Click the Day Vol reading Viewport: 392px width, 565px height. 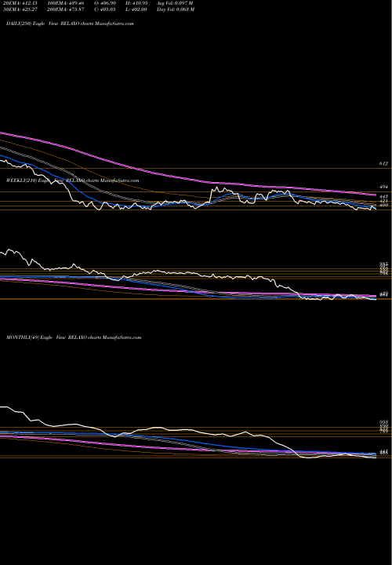pyautogui.click(x=176, y=9)
